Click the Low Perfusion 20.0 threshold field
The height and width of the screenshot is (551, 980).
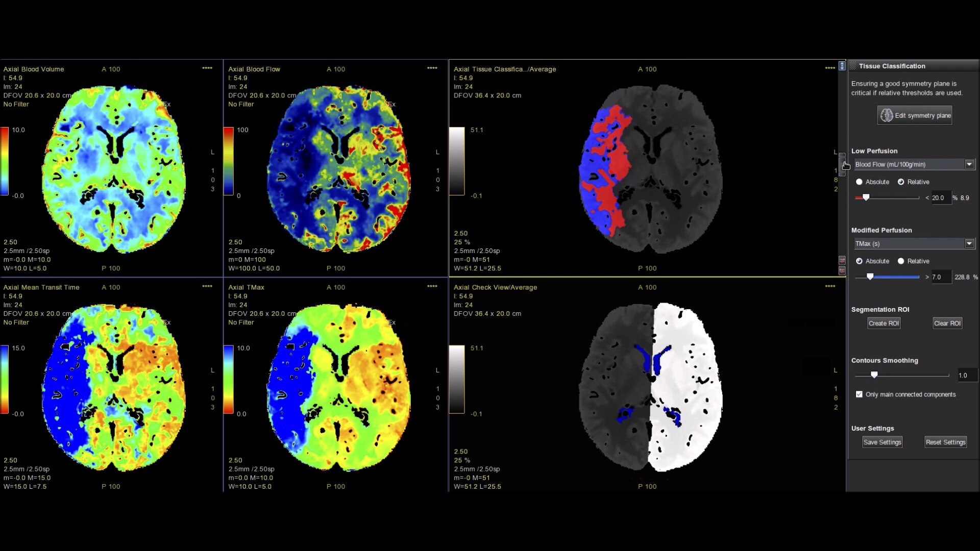[940, 198]
